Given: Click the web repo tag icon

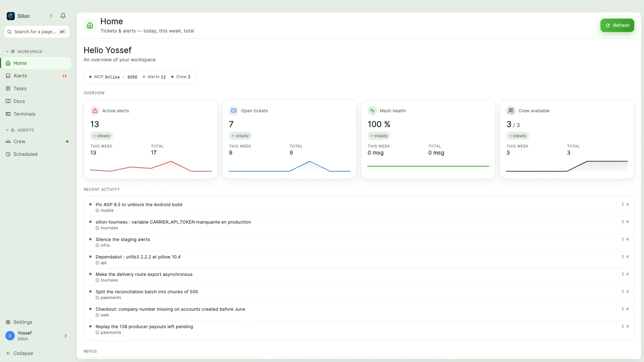Looking at the screenshot, I should click(97, 315).
